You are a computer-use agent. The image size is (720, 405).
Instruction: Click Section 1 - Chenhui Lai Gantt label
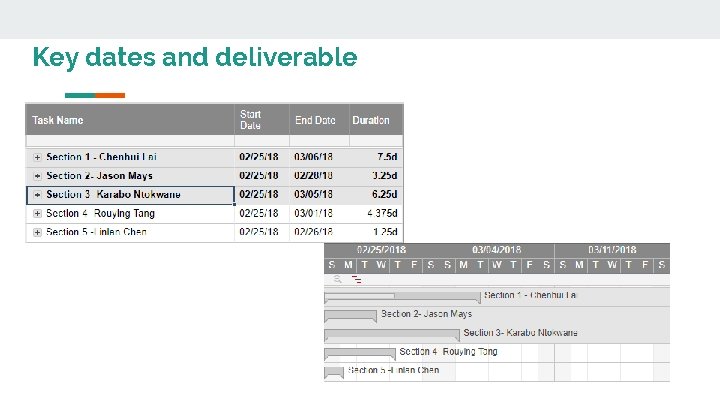coord(530,295)
